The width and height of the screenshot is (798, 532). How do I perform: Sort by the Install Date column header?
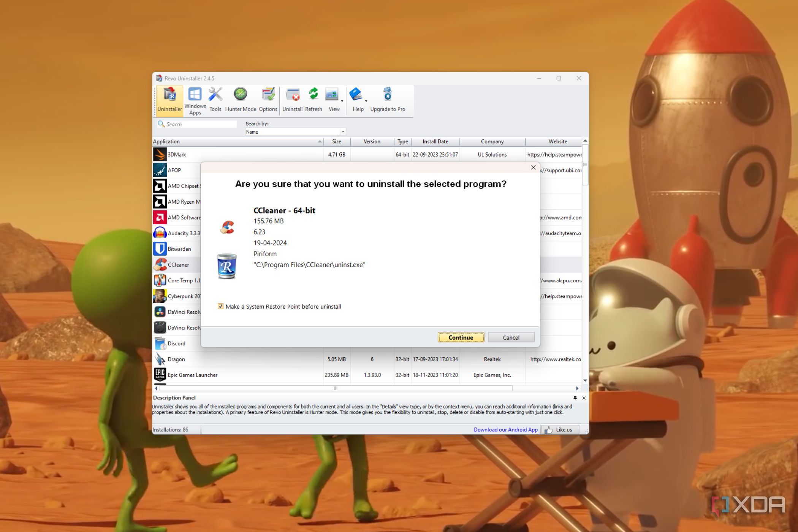[x=435, y=141]
